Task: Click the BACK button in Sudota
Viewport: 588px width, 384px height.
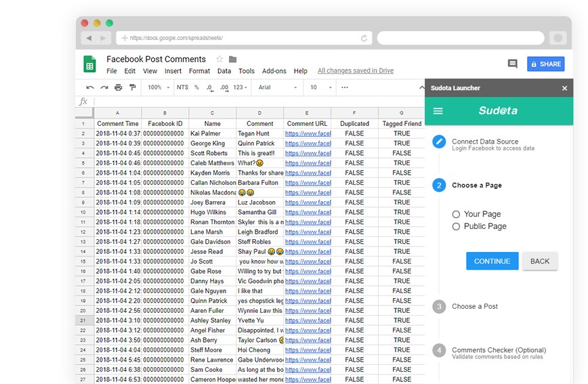Action: coord(540,261)
